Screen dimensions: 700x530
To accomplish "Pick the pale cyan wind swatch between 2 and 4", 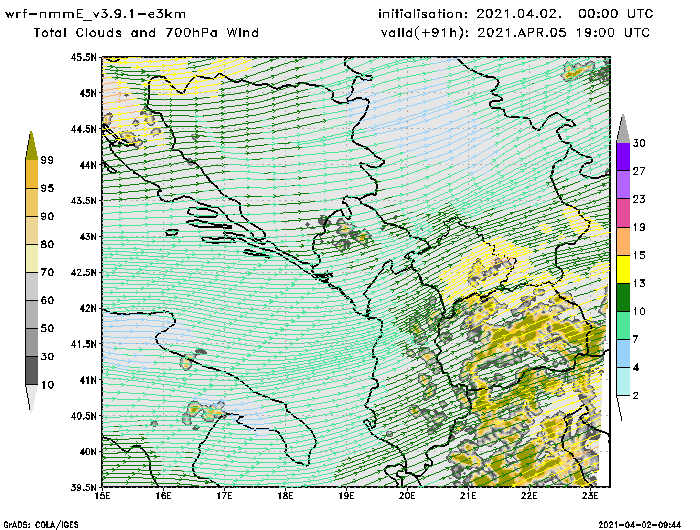I will click(x=623, y=382).
